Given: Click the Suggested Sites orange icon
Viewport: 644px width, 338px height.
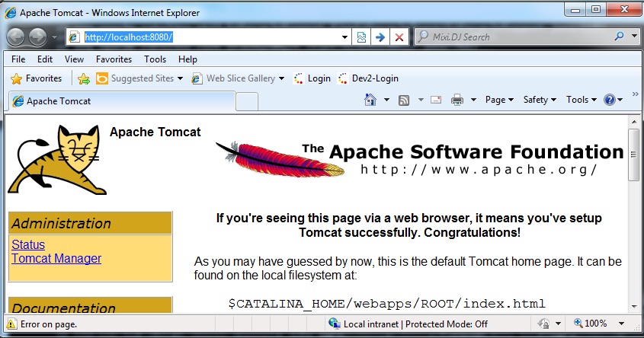Looking at the screenshot, I should click(x=102, y=78).
